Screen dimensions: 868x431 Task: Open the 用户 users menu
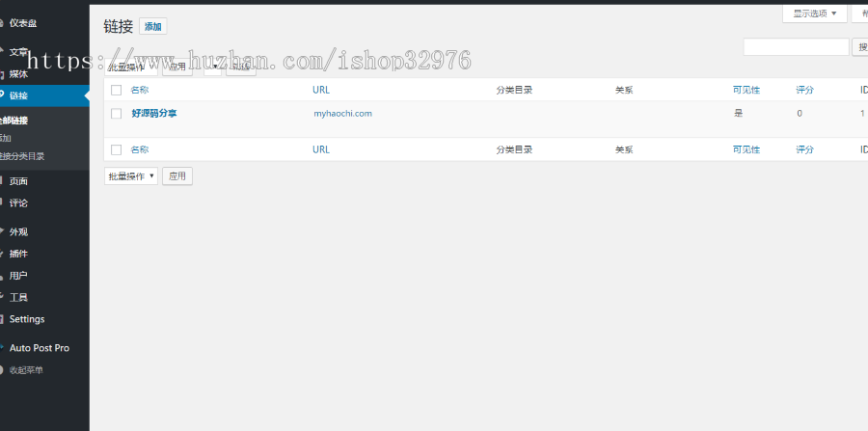18,276
